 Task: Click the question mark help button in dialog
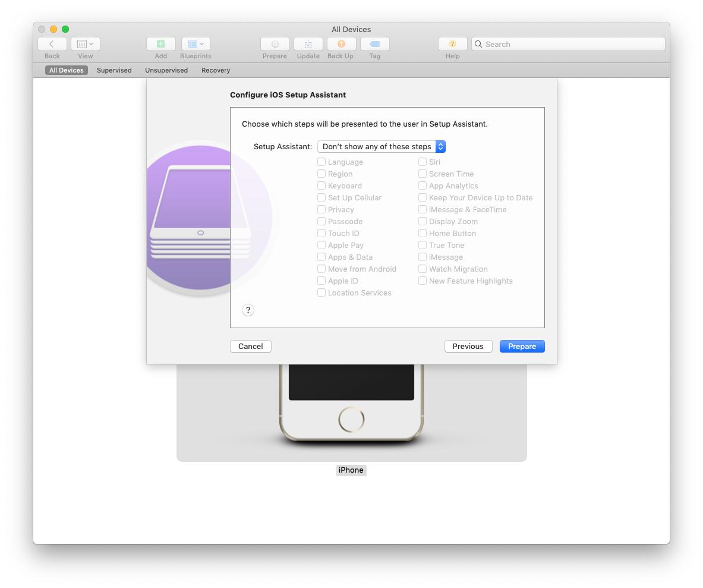(248, 310)
